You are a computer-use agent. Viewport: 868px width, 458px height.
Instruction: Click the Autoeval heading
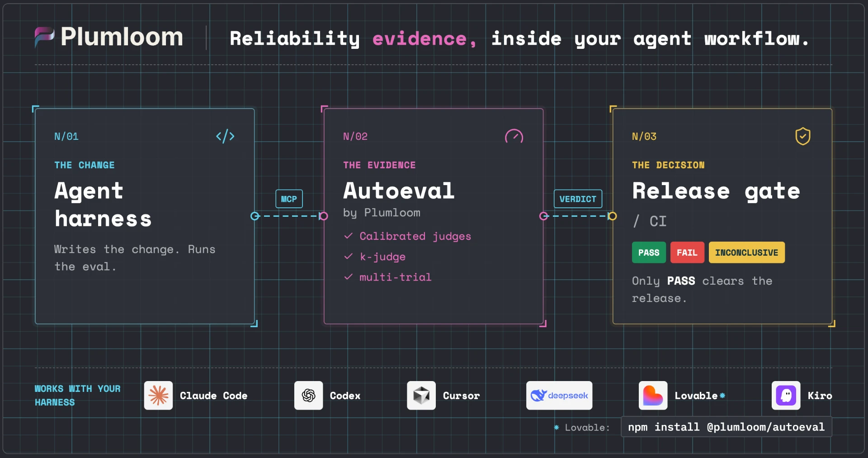[399, 191]
